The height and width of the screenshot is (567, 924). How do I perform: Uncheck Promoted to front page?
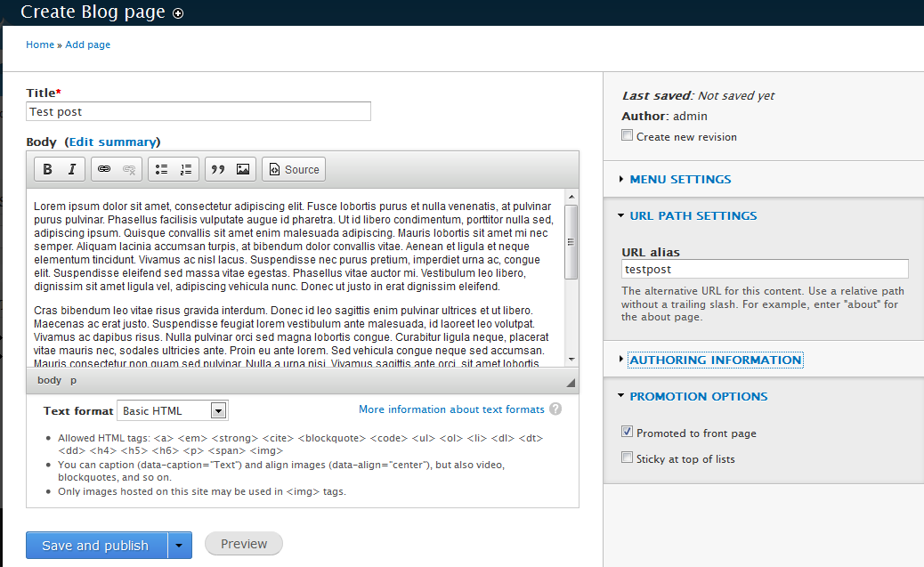628,432
